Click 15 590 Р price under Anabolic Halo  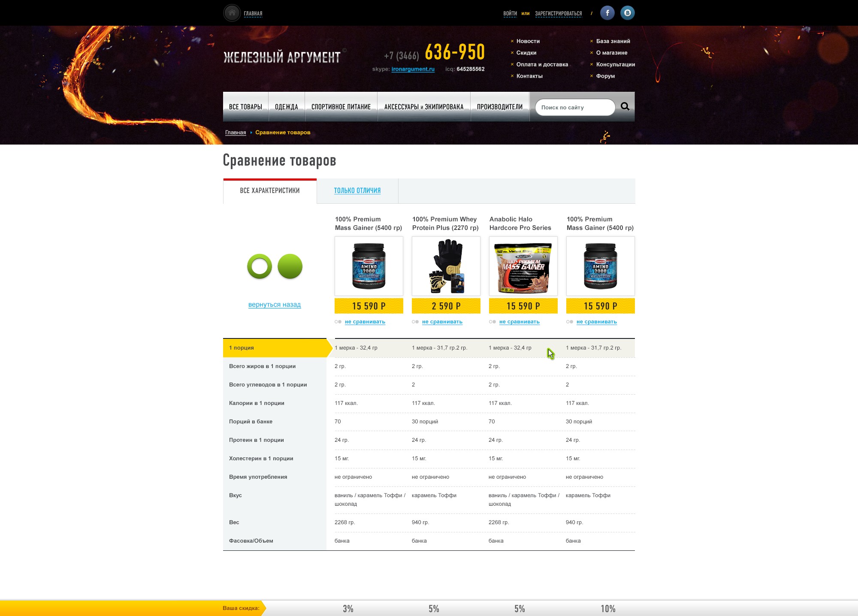[x=523, y=306]
